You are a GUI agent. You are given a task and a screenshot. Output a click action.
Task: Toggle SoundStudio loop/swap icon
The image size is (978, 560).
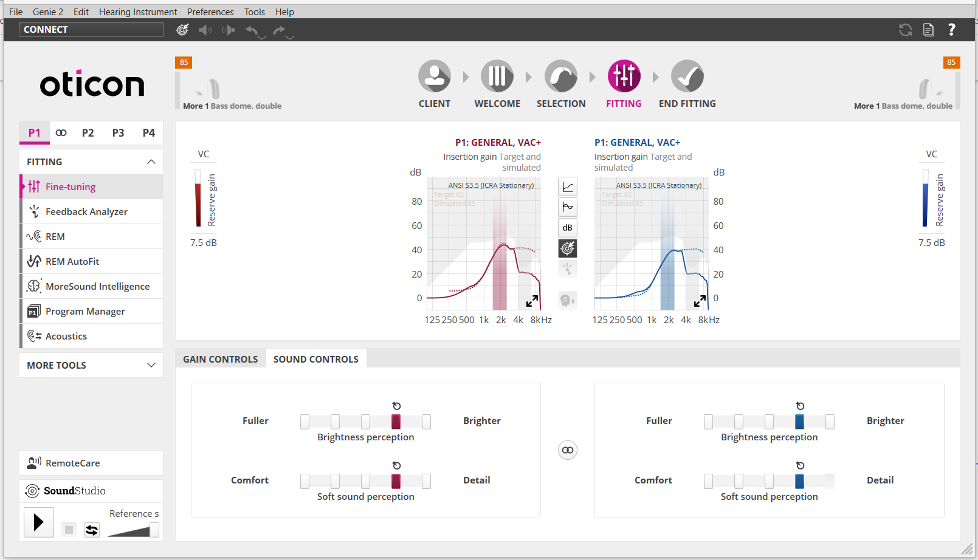coord(92,530)
